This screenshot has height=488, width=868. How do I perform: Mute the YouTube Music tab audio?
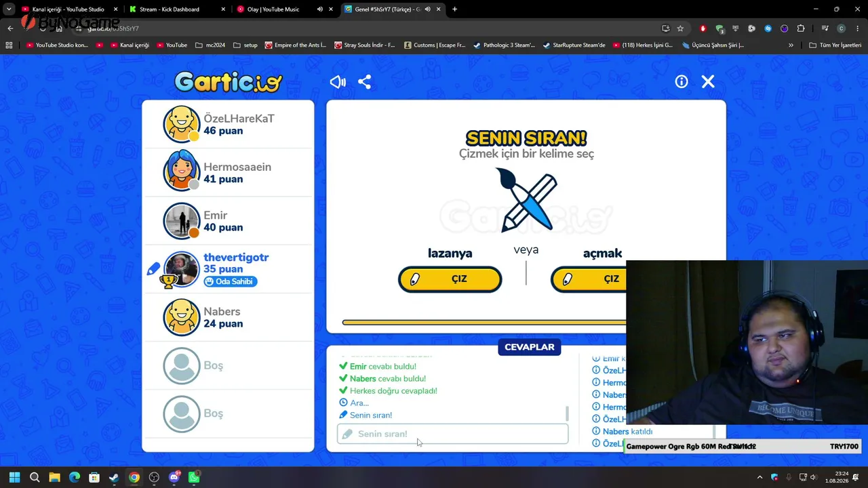pos(320,9)
